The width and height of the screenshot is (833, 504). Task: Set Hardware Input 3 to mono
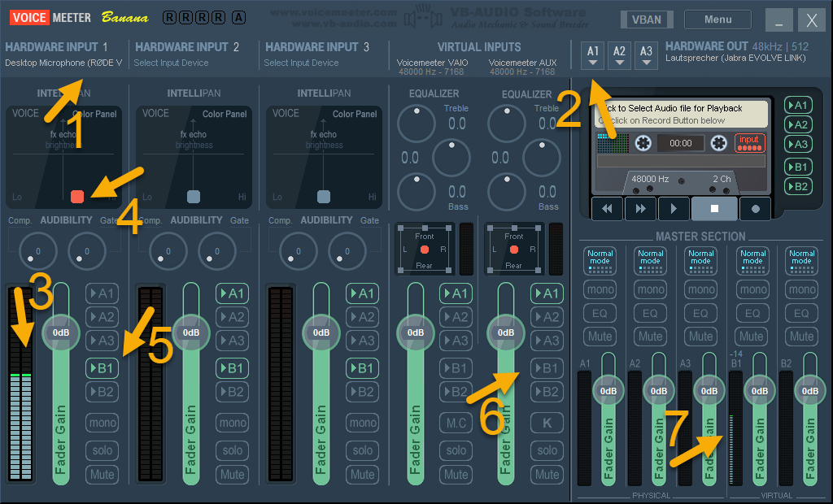click(x=362, y=423)
